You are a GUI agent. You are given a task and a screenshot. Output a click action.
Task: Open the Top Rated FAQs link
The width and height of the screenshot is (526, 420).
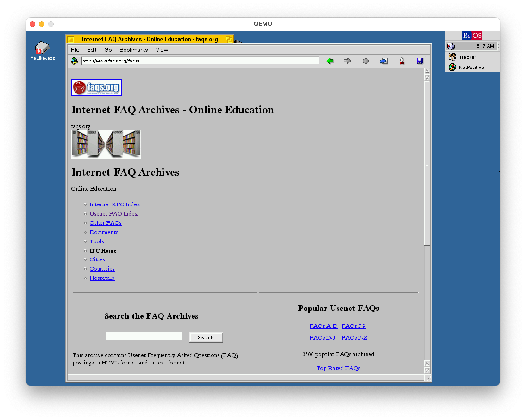[338, 368]
